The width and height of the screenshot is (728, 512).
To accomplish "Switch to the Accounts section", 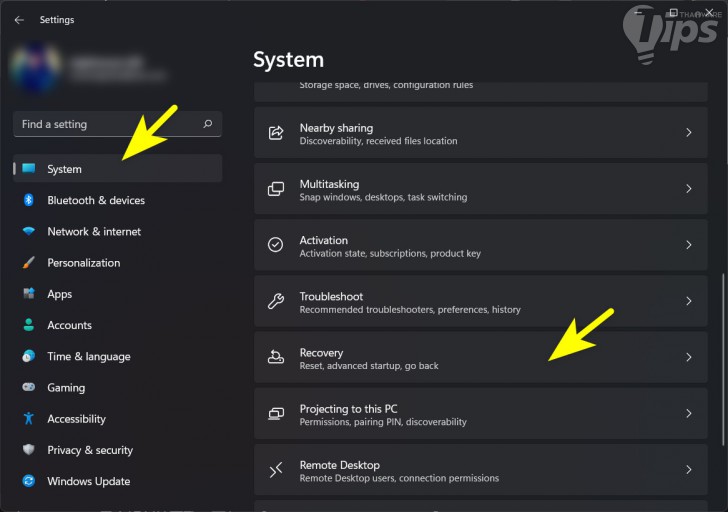I will click(x=70, y=325).
